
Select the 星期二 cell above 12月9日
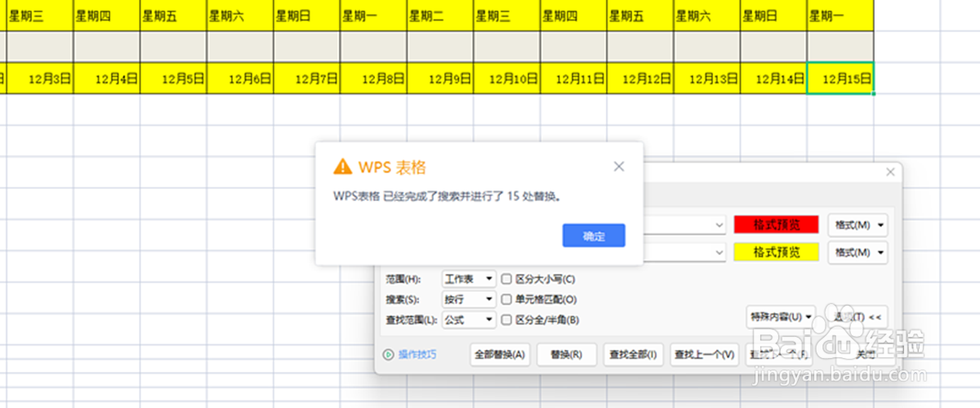point(440,15)
